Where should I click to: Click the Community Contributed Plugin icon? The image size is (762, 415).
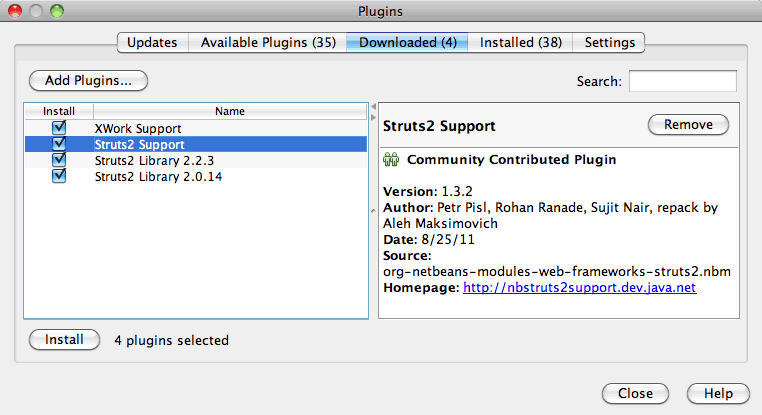(391, 160)
